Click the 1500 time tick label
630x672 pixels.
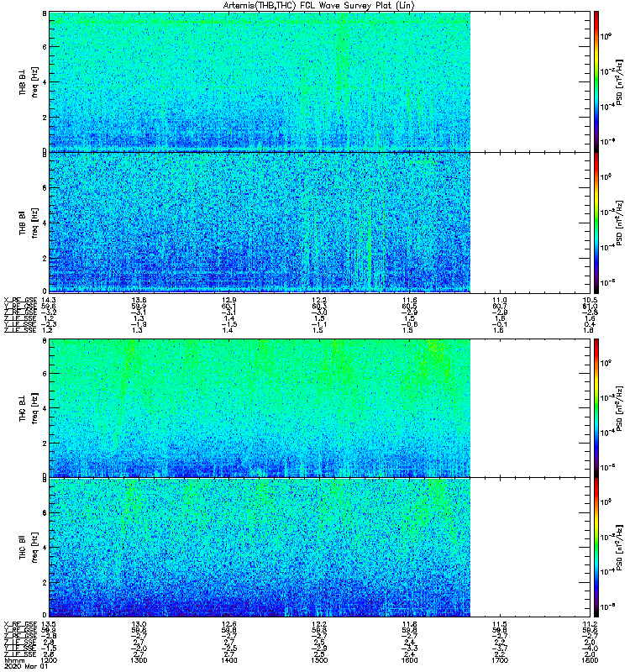[319, 660]
